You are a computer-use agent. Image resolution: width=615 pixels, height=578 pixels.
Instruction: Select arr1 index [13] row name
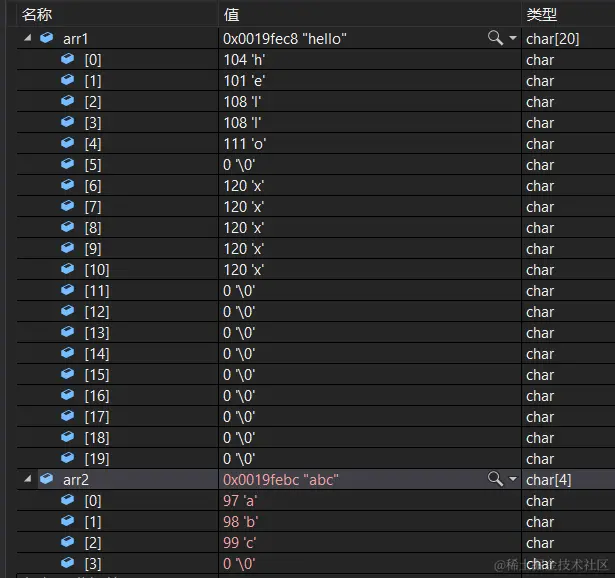click(x=97, y=333)
